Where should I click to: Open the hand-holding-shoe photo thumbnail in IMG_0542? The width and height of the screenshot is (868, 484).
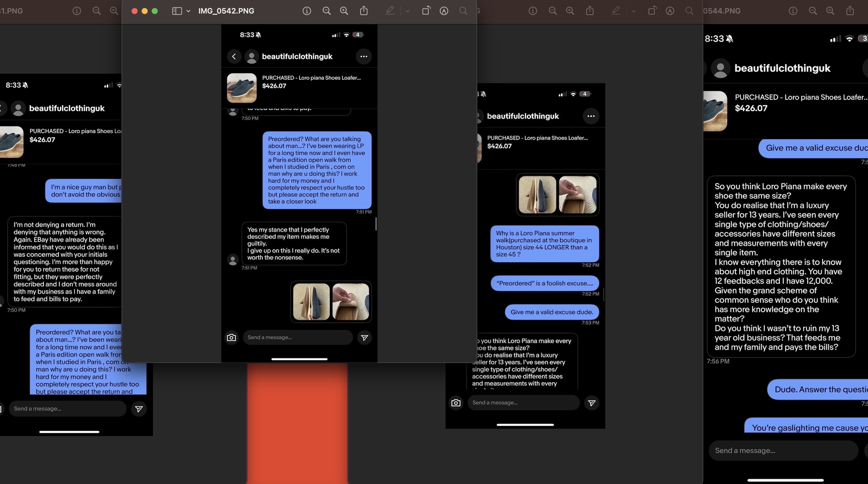coord(350,302)
